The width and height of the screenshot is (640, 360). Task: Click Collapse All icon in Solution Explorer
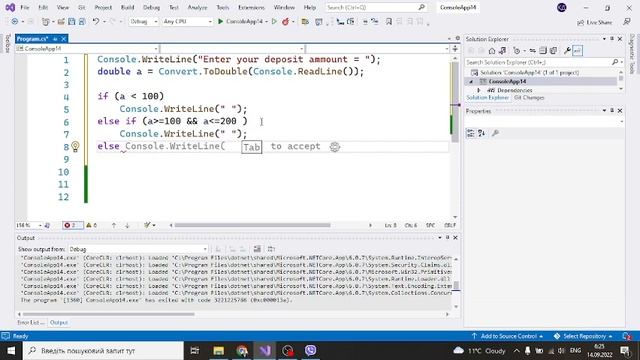click(543, 51)
